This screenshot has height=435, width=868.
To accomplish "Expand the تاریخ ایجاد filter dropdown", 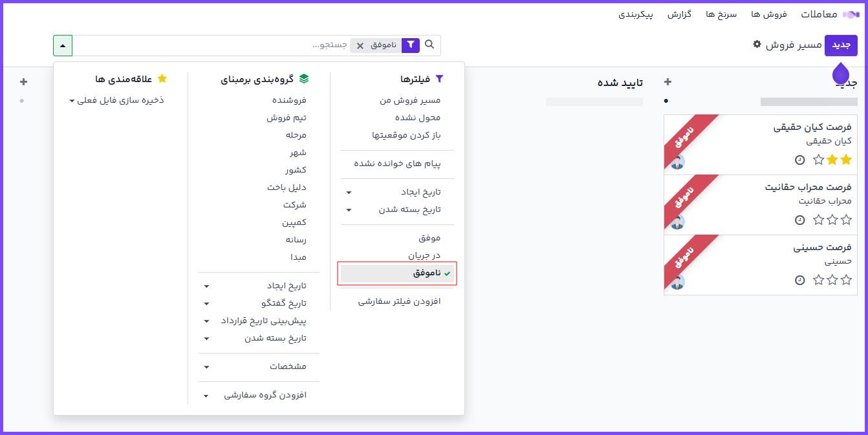I will pyautogui.click(x=395, y=193).
